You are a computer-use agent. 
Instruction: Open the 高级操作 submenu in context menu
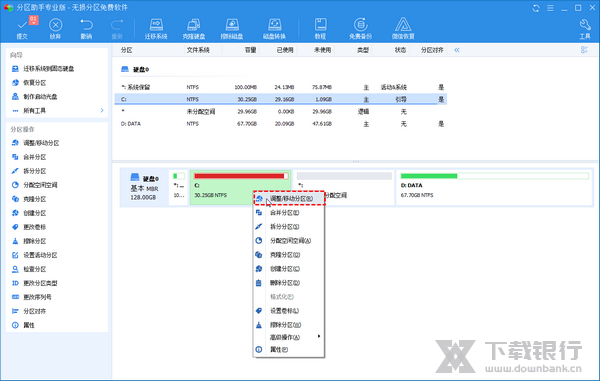point(289,337)
